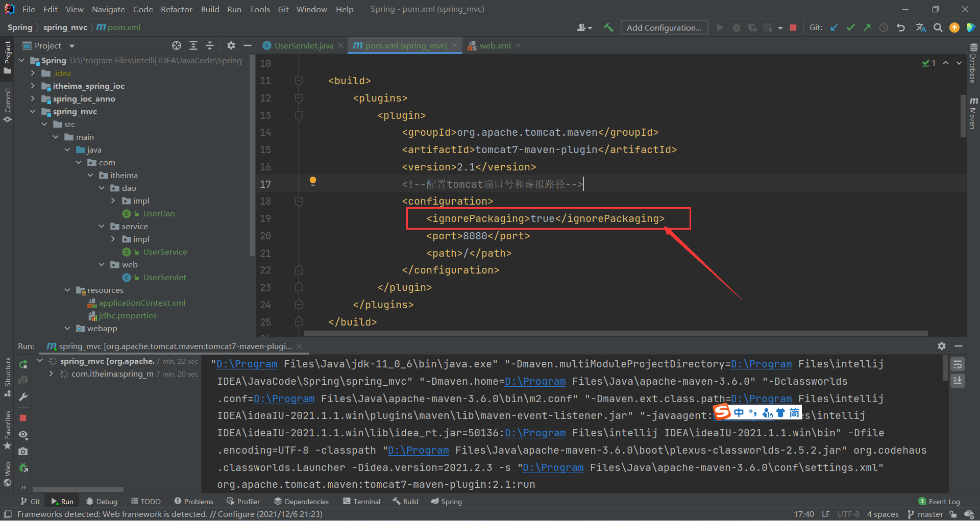The image size is (980, 521).
Task: Open the Refactor menu
Action: (x=177, y=9)
